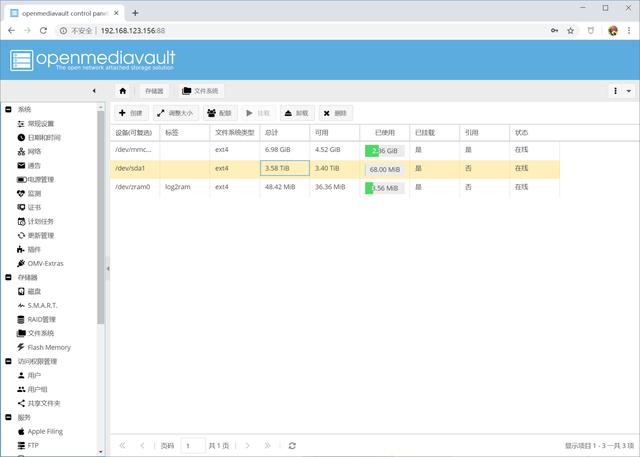Open 更新管理 (Update Management) entry
This screenshot has width=640, height=457.
(36, 235)
